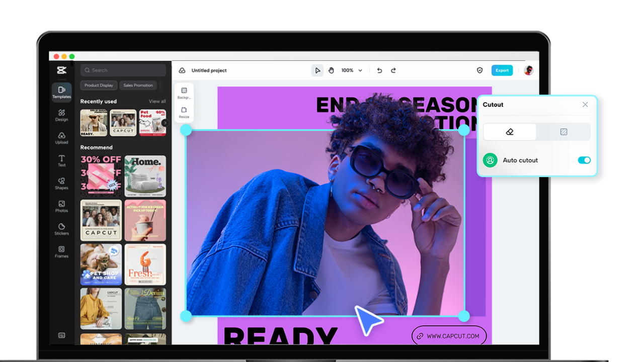The image size is (644, 362).
Task: Open the Stickers panel
Action: point(61,229)
